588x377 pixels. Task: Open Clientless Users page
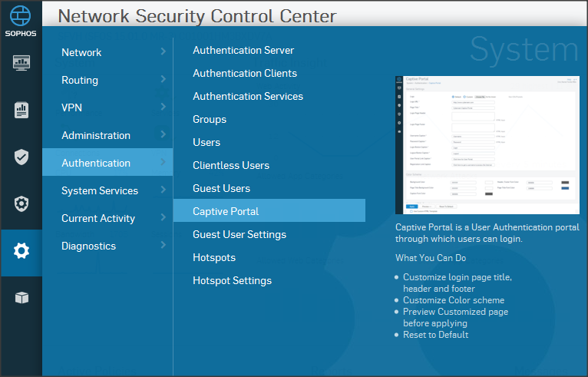click(x=231, y=165)
